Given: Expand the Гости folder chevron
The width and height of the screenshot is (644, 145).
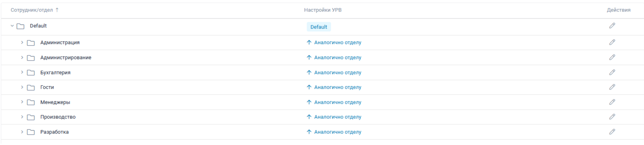Looking at the screenshot, I should pos(22,87).
